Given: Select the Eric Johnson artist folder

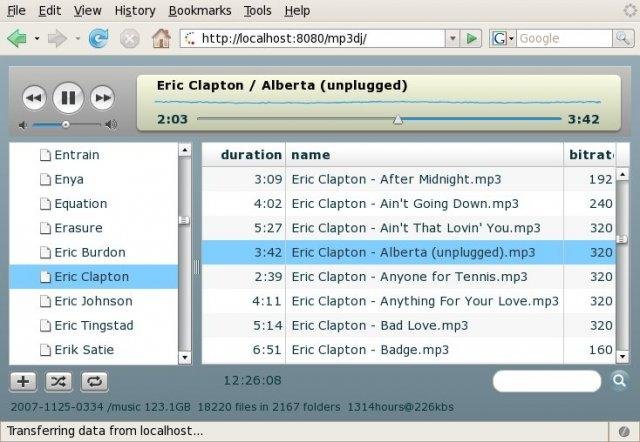Looking at the screenshot, I should [x=94, y=301].
